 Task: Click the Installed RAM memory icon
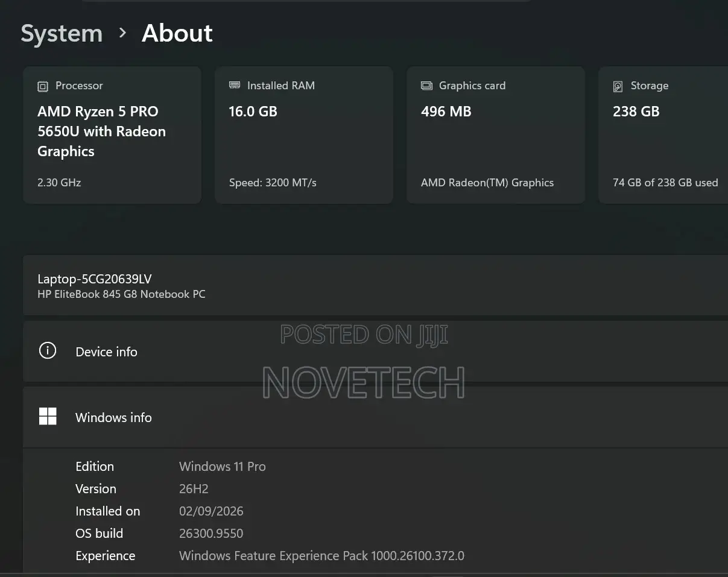tap(235, 86)
